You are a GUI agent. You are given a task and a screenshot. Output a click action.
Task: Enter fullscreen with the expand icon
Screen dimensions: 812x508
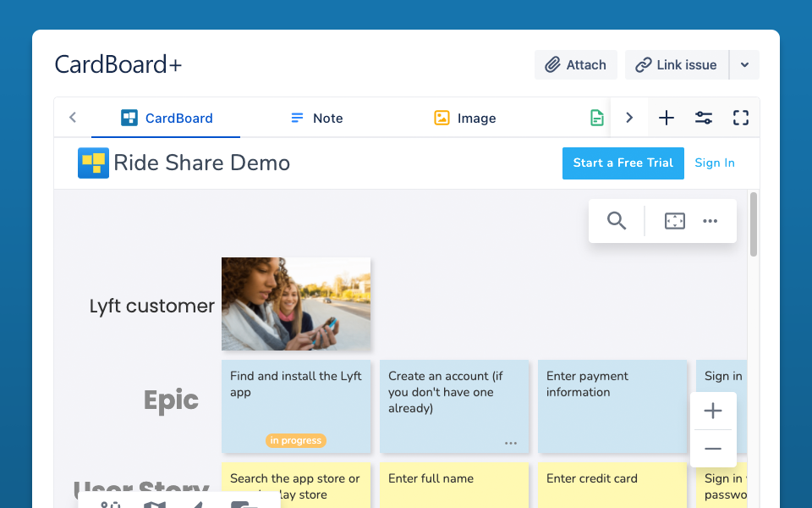pyautogui.click(x=741, y=119)
